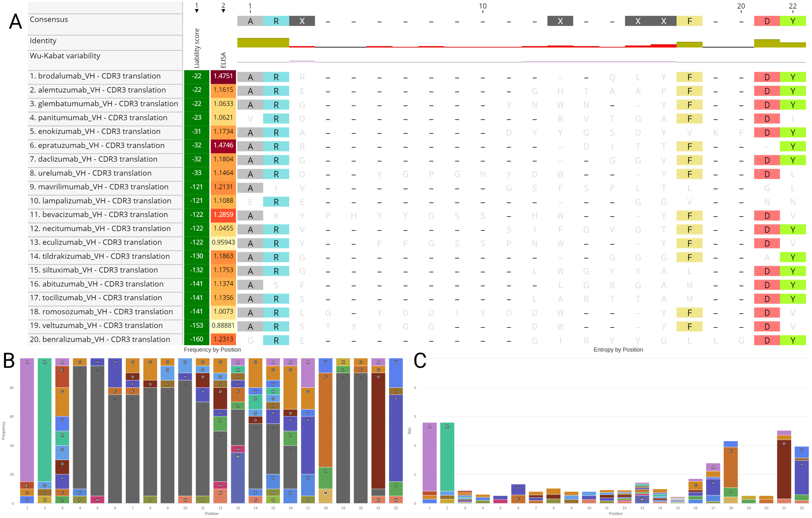This screenshot has width=812, height=518.
Task: Click the ELISA value 1.4746 cell
Action: 223,146
